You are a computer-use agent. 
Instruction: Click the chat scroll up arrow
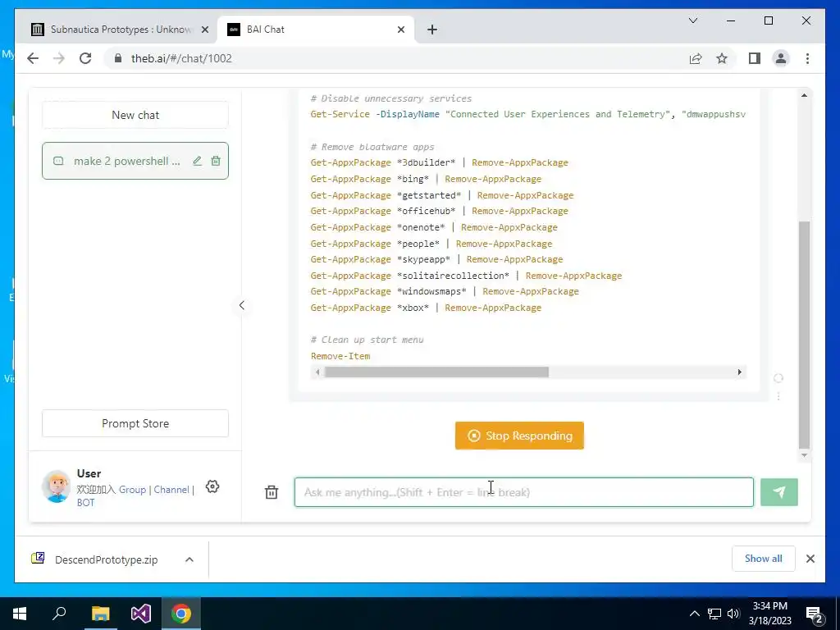(x=804, y=95)
